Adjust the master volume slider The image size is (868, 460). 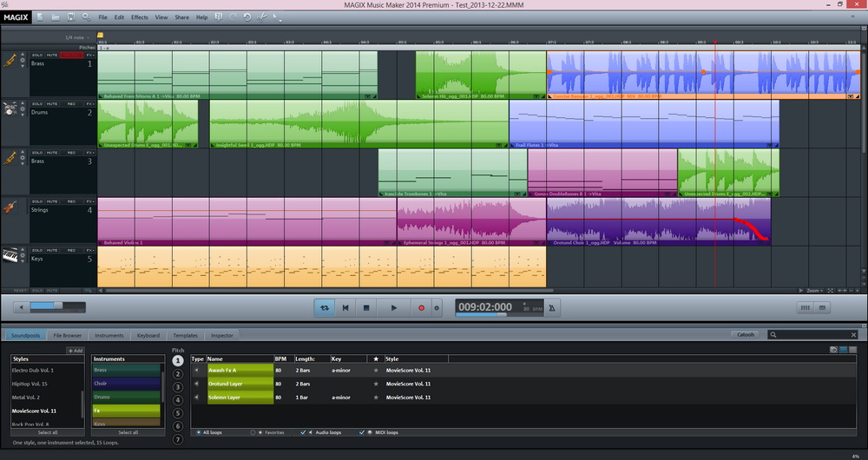click(58, 306)
